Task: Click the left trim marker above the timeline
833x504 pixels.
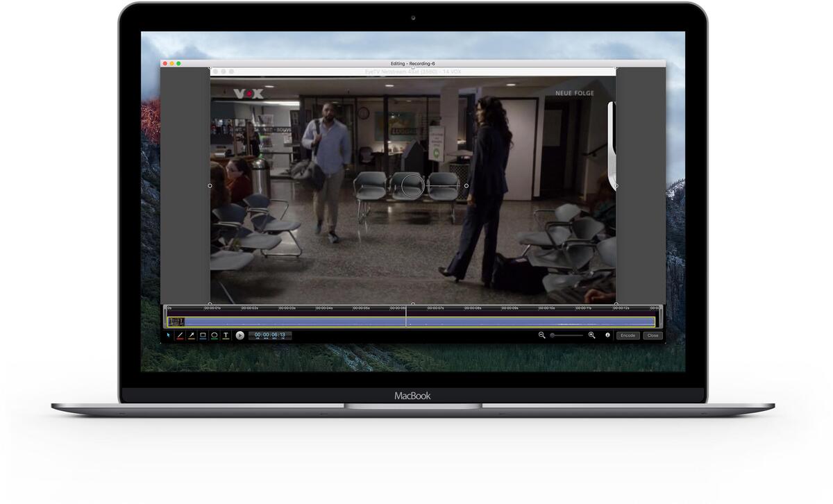Action: click(x=209, y=303)
